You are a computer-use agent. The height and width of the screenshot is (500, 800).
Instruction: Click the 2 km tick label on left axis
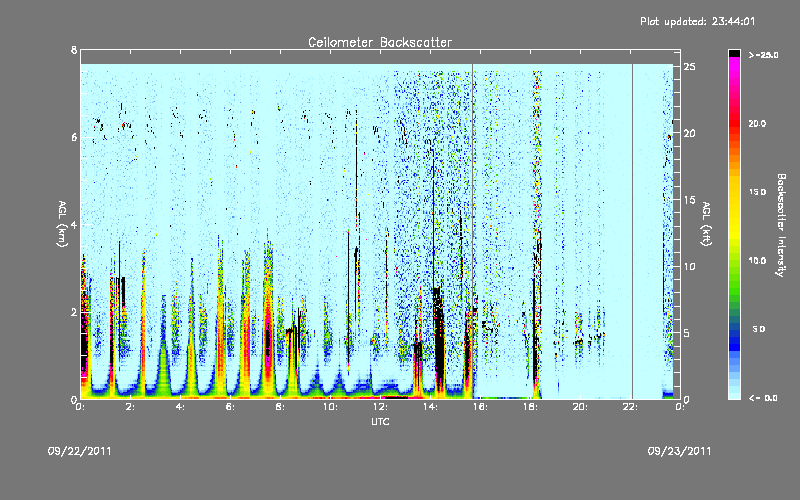[x=74, y=312]
